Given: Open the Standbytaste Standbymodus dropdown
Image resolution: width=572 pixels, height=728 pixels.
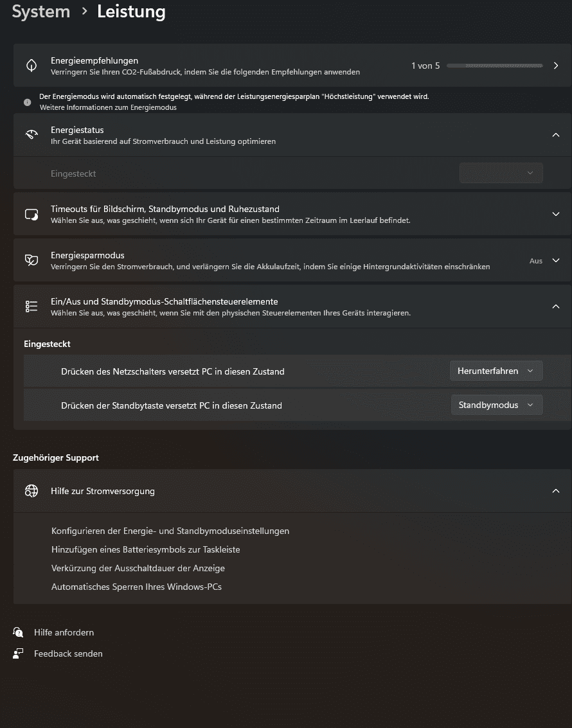Looking at the screenshot, I should tap(496, 405).
